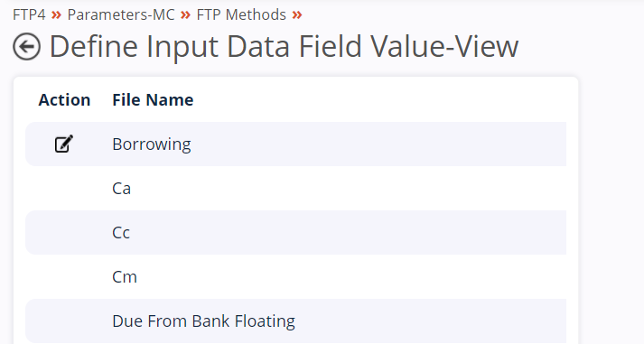Screen dimensions: 644x344
Task: Select the Ca file row
Action: pyautogui.click(x=295, y=189)
